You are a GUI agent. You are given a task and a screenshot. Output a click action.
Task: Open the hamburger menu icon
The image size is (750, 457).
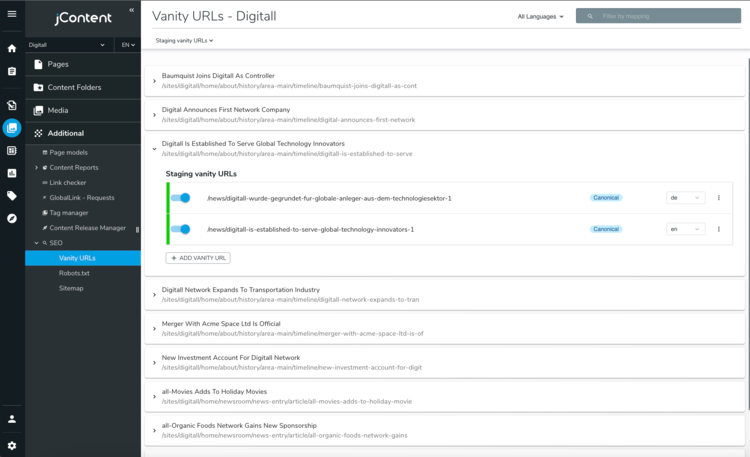click(12, 14)
